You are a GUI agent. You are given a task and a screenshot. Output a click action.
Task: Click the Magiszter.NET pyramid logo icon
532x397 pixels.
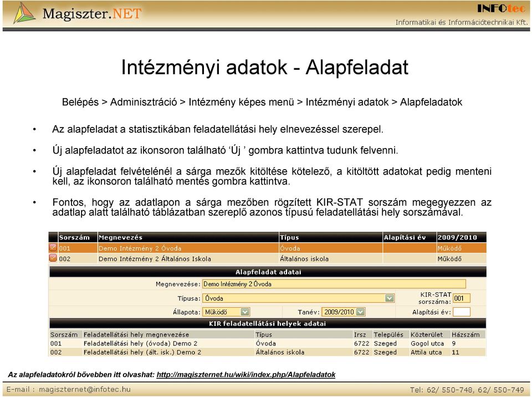tap(24, 13)
